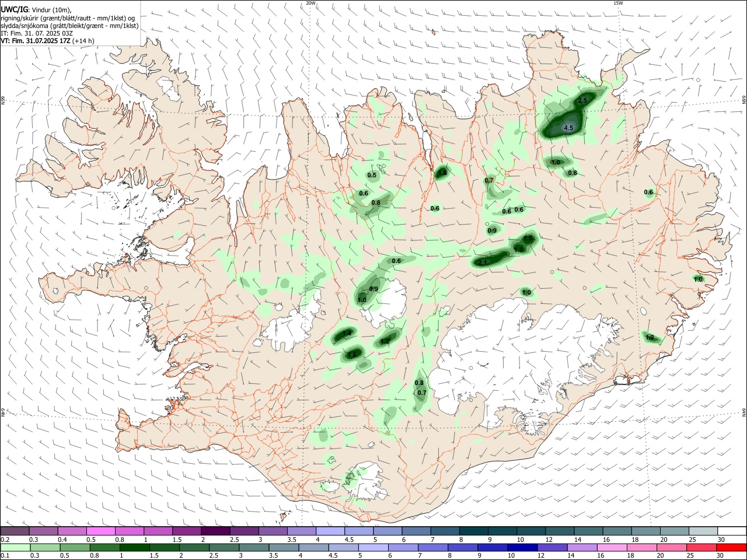Click the 1.4 precipitation value label
The width and height of the screenshot is (747, 560).
347,333
